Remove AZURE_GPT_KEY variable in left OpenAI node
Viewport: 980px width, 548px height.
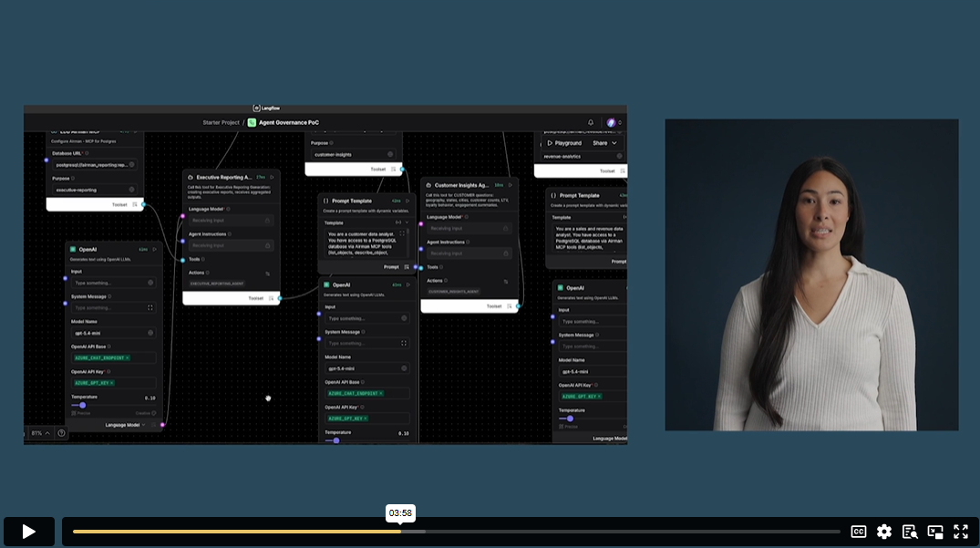(x=112, y=383)
